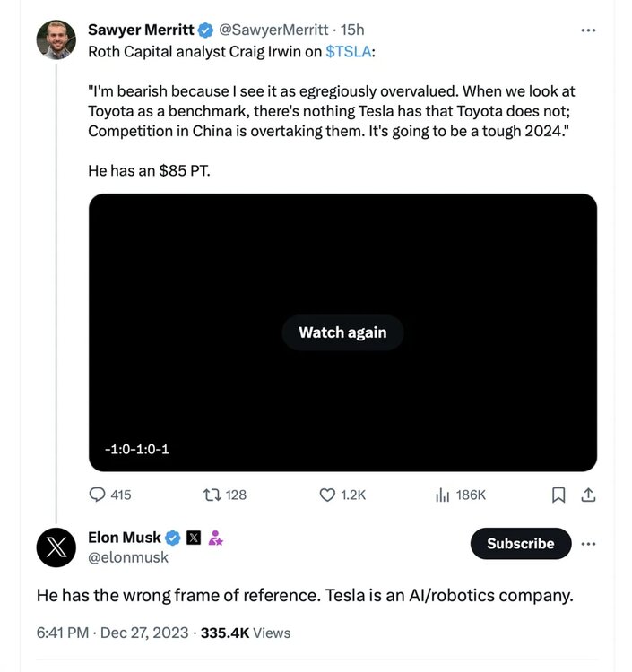
Task: Click the 15h post time link
Action: click(x=352, y=30)
